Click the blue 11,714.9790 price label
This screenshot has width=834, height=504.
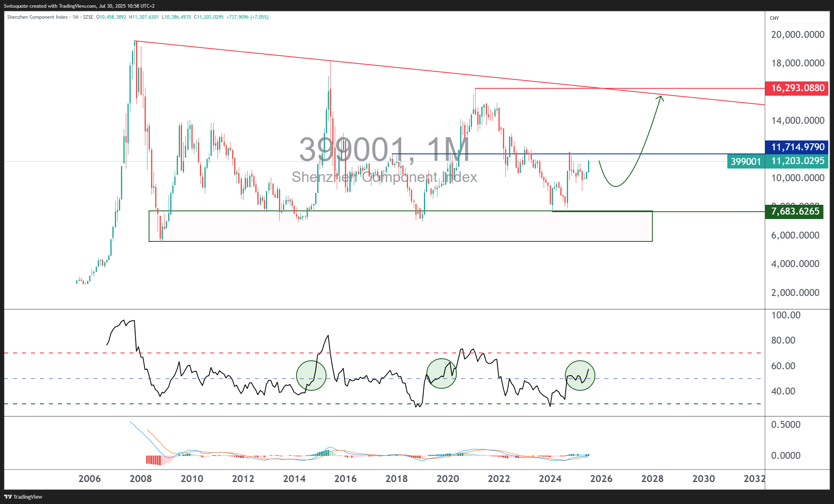[x=797, y=147]
